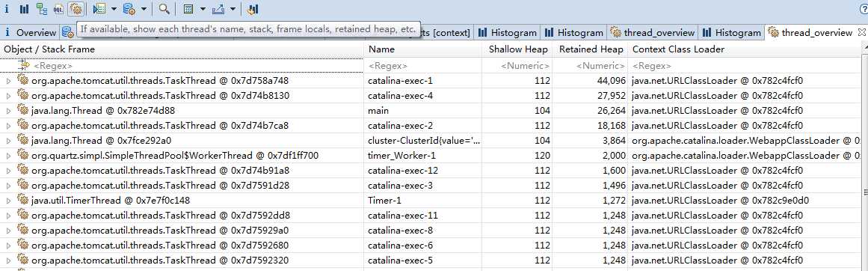
Task: Expand the main java.lang.Thread row
Action: click(8, 111)
